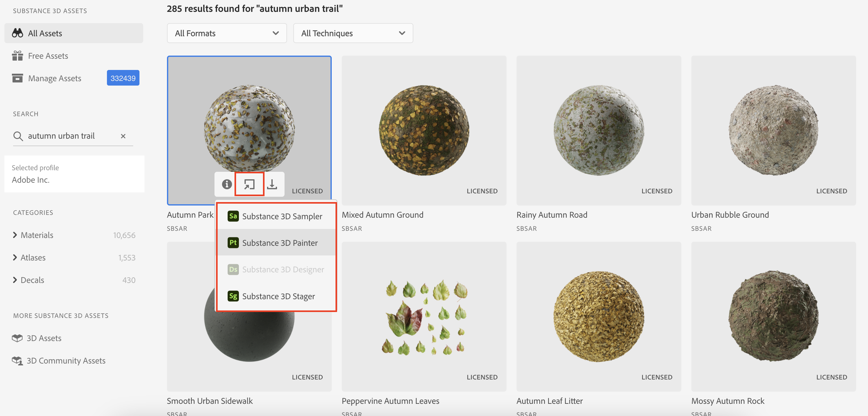Click the green Sa Sampler badge icon

tap(233, 216)
